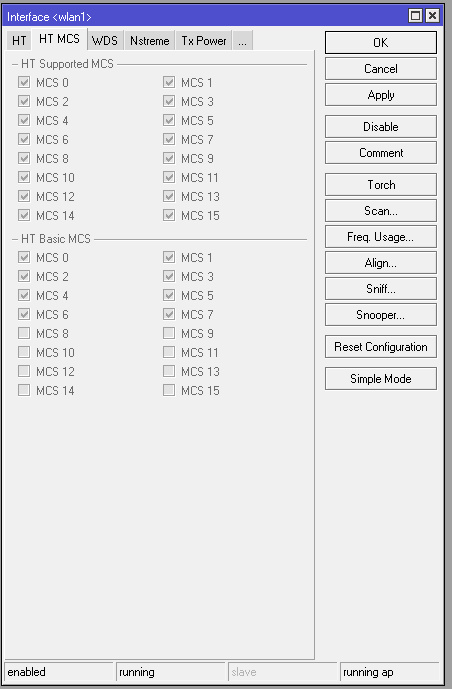
Task: Apply the interface settings
Action: (x=380, y=95)
